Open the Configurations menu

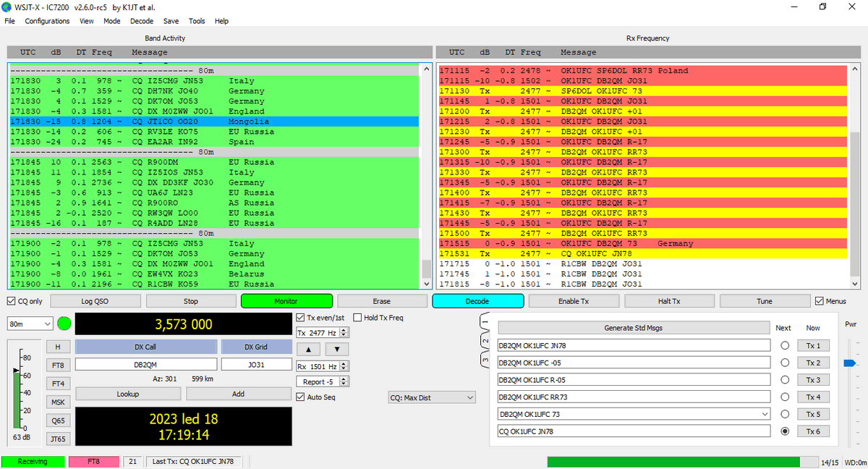point(47,21)
